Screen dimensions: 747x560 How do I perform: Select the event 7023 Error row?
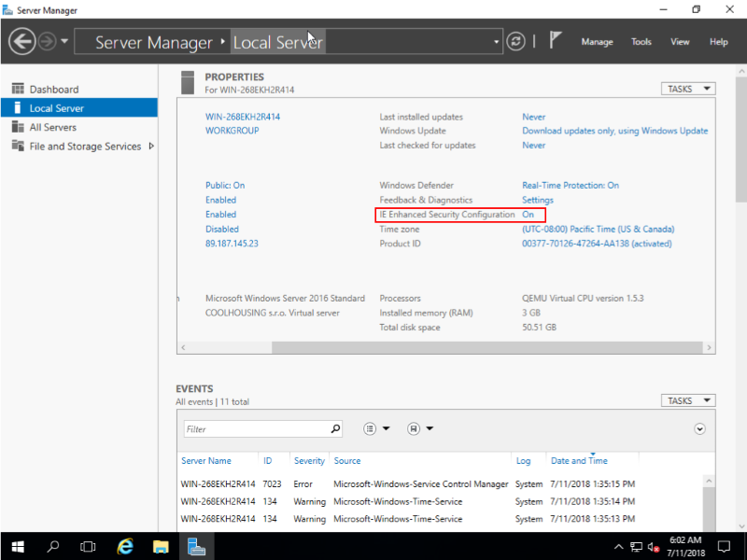(408, 483)
